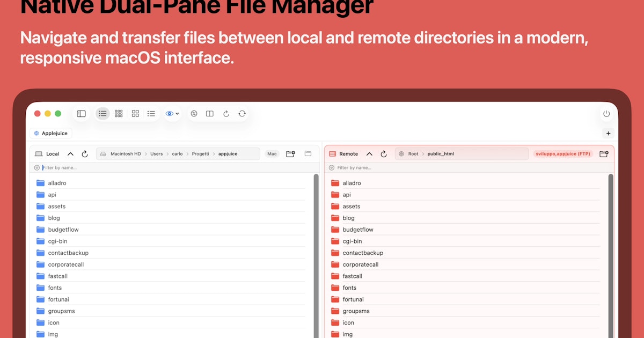Toggle the dual-pane split layout icon
This screenshot has width=644, height=338.
[x=210, y=114]
